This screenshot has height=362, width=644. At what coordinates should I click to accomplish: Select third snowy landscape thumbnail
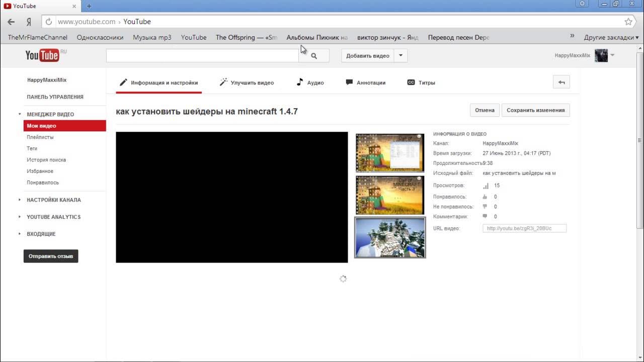tap(390, 237)
